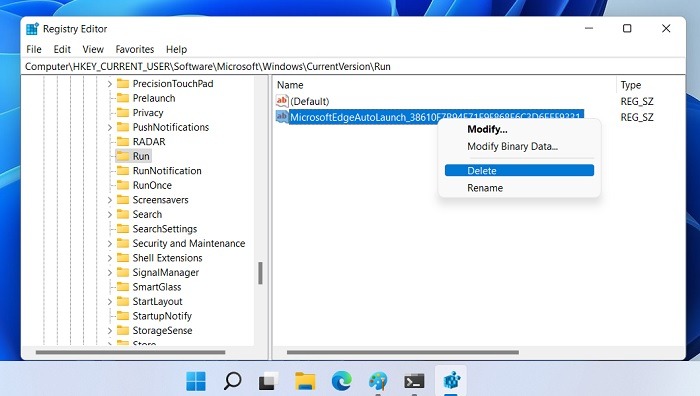Click the PushNotifications folder icon

(x=123, y=127)
